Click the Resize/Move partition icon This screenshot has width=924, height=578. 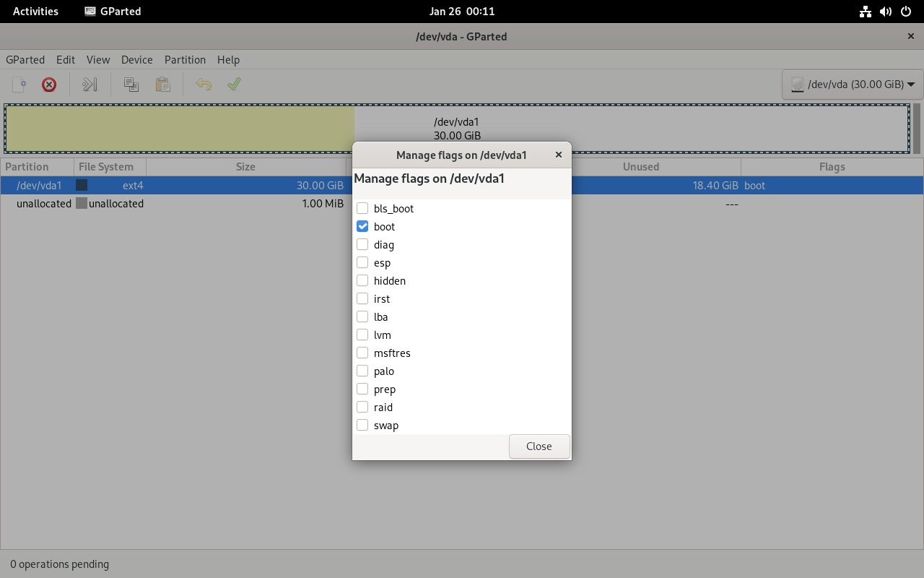[x=90, y=85]
